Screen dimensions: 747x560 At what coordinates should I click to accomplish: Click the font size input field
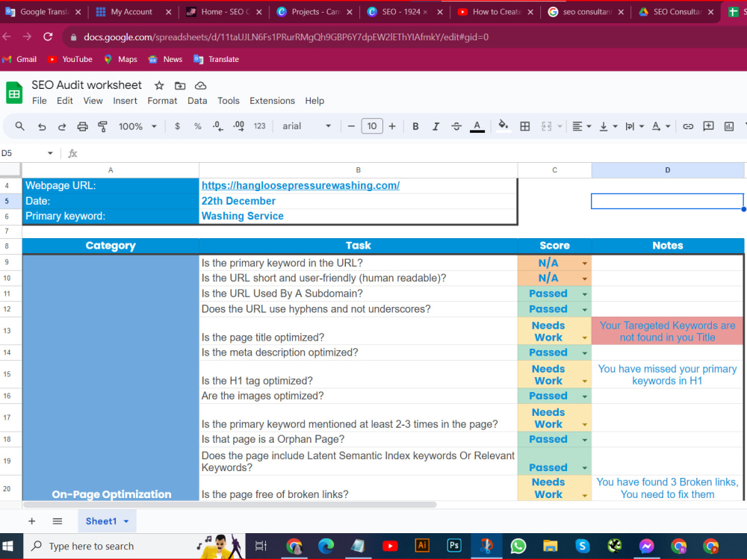point(372,126)
